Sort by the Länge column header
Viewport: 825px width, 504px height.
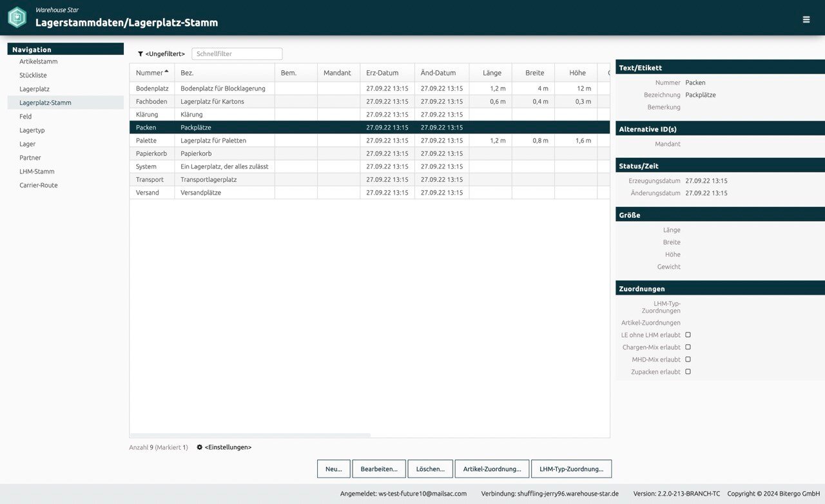click(x=490, y=73)
